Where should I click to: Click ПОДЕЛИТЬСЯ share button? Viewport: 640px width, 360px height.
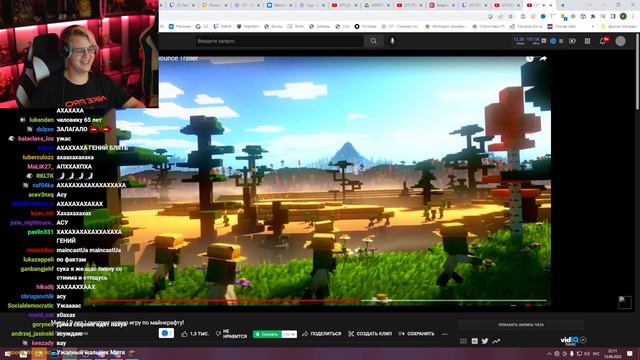322,333
